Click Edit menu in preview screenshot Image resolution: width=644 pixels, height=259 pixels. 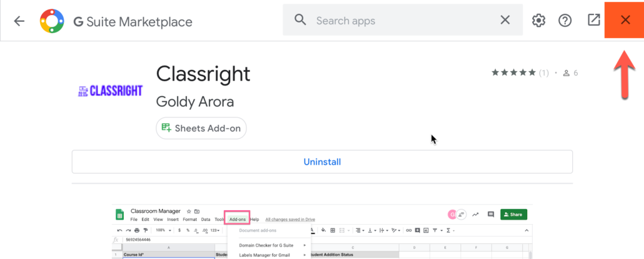pyautogui.click(x=146, y=219)
